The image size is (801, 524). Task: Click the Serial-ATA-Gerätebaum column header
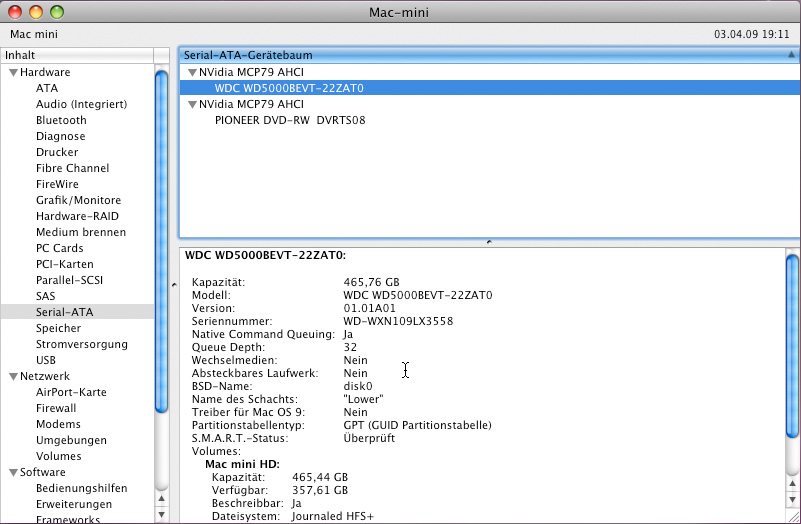(489, 55)
